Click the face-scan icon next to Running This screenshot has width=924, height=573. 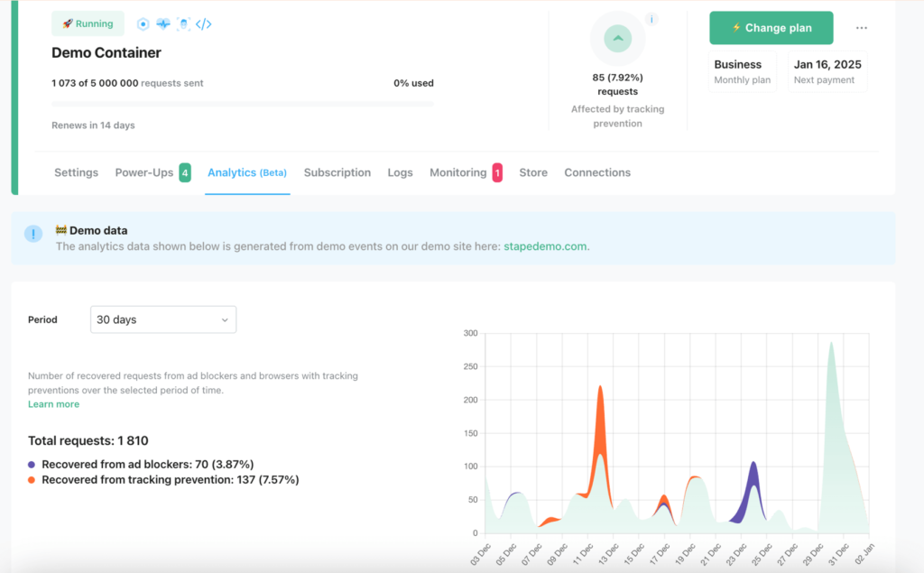pos(183,24)
